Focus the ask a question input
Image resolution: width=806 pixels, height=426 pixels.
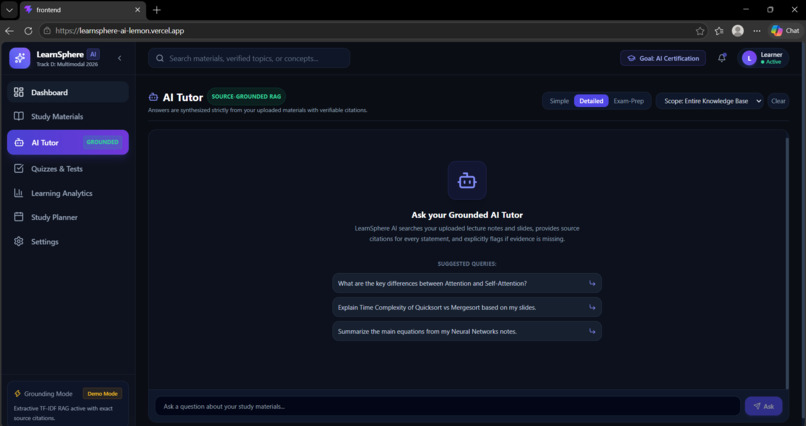pos(447,406)
